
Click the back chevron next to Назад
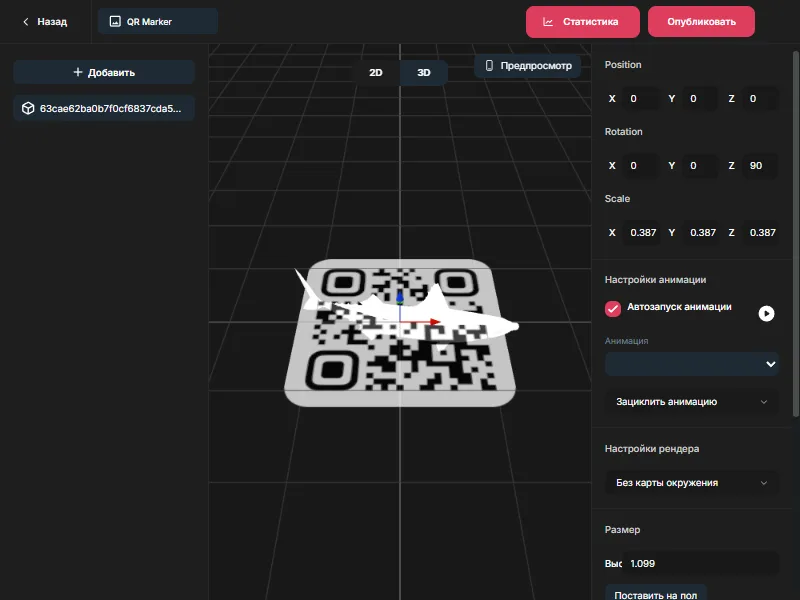click(x=26, y=22)
